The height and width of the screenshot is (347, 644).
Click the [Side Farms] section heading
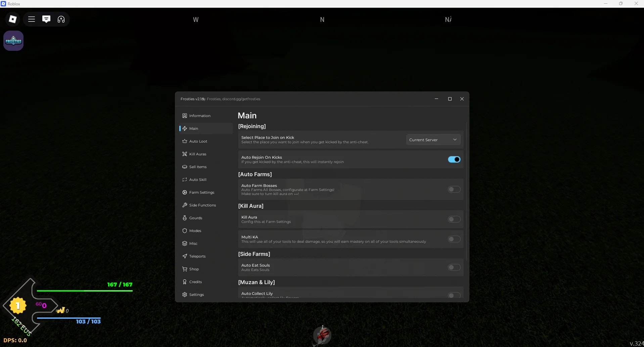(x=254, y=254)
